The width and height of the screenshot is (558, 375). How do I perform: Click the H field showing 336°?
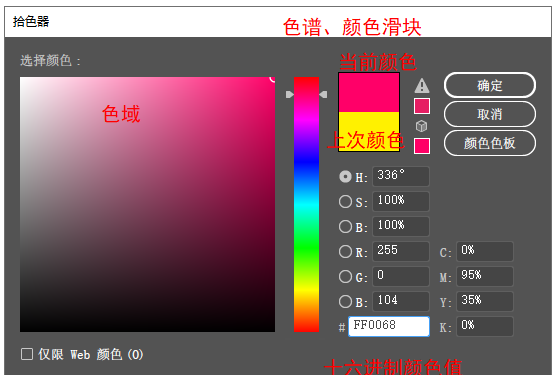pyautogui.click(x=401, y=176)
